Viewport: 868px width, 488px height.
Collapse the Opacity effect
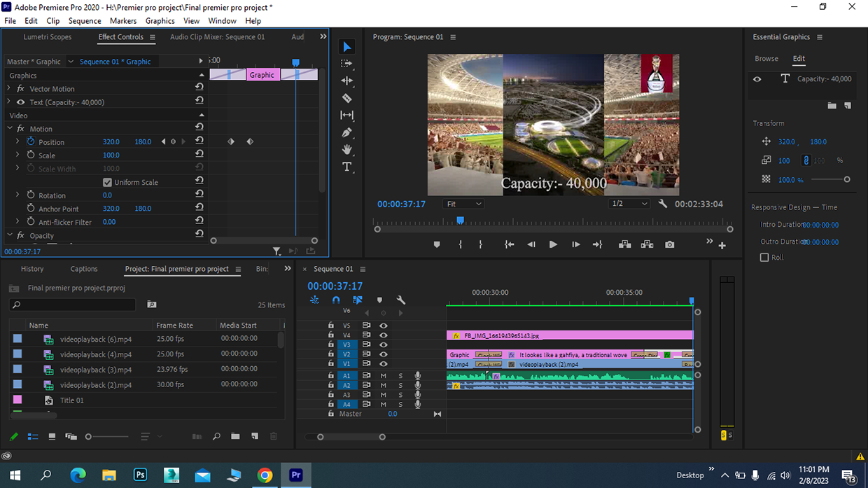tap(10, 235)
